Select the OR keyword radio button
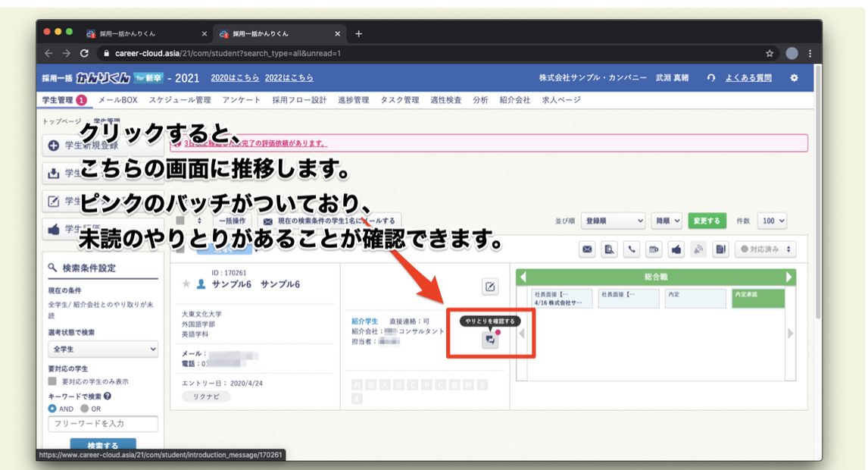868x470 pixels. pos(84,409)
